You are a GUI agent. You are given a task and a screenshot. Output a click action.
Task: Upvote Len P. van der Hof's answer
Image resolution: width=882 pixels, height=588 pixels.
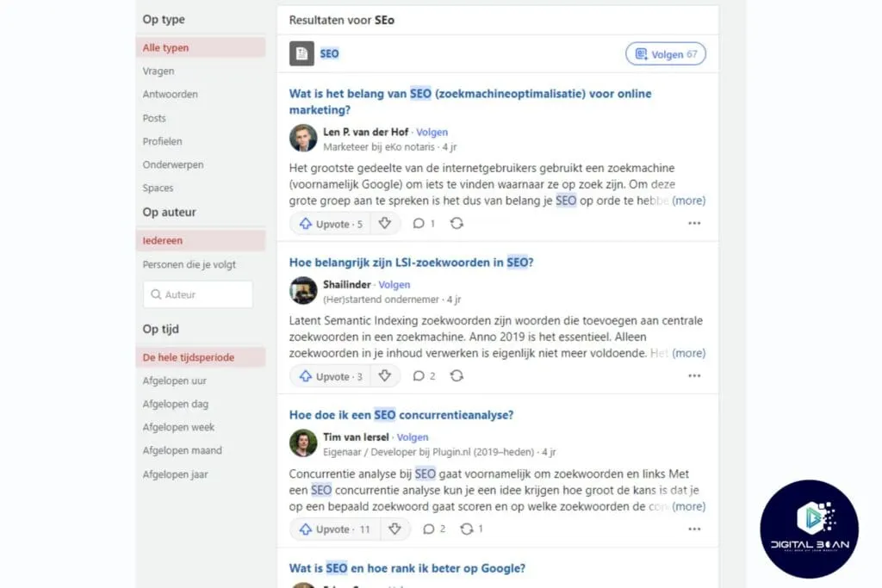[330, 224]
